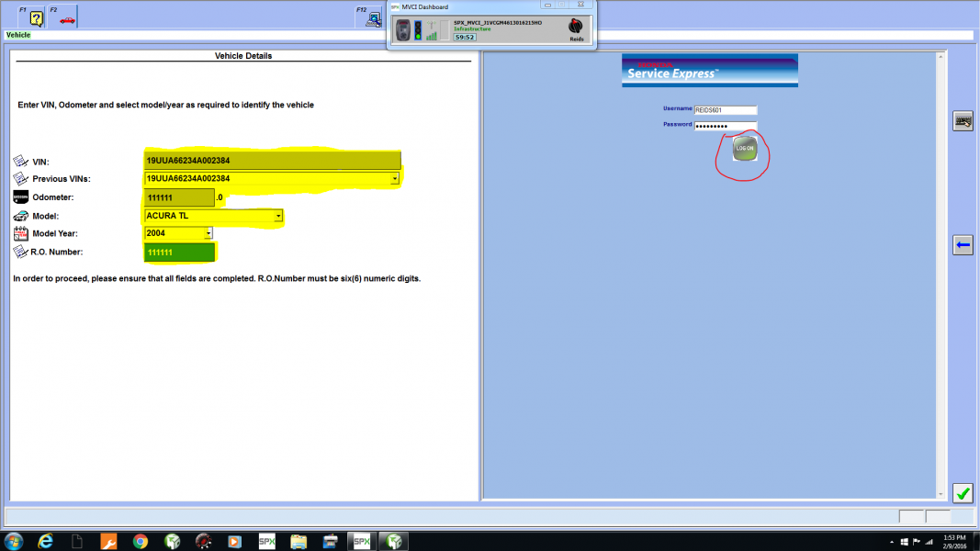Click the scrollbar up arrow in right pane
The width and height of the screenshot is (980, 551).
pyautogui.click(x=940, y=57)
